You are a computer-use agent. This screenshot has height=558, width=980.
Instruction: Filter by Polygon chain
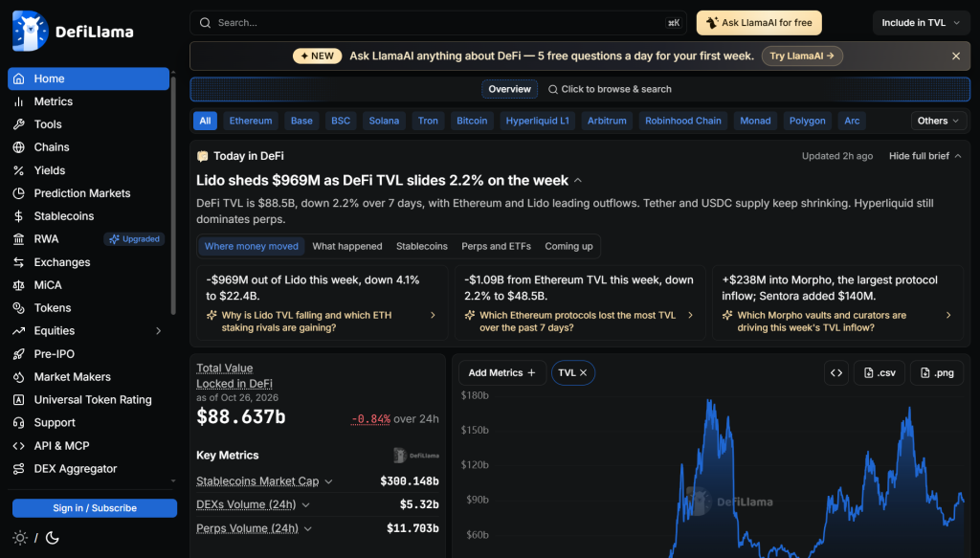pos(807,121)
